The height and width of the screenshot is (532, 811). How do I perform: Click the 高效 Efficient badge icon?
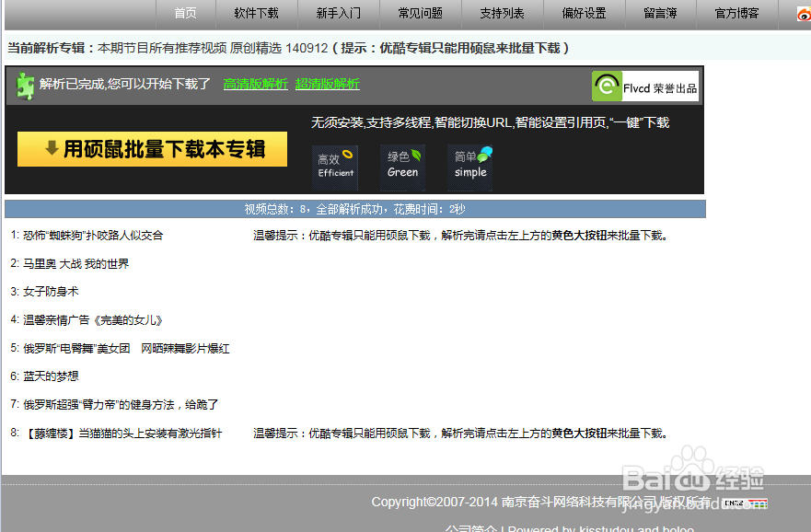click(335, 167)
